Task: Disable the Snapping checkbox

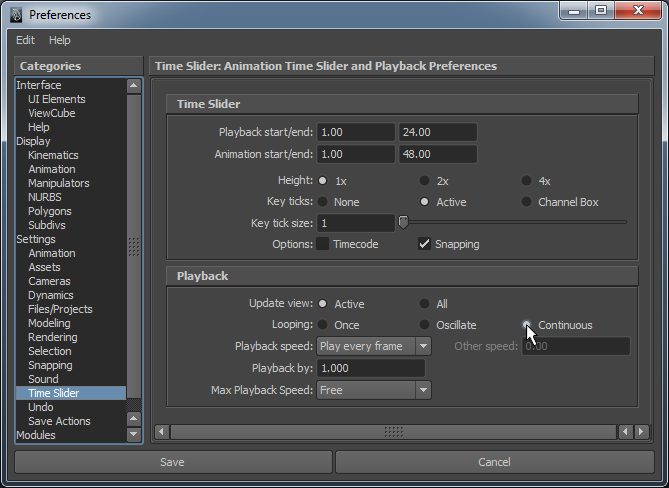Action: (x=425, y=244)
